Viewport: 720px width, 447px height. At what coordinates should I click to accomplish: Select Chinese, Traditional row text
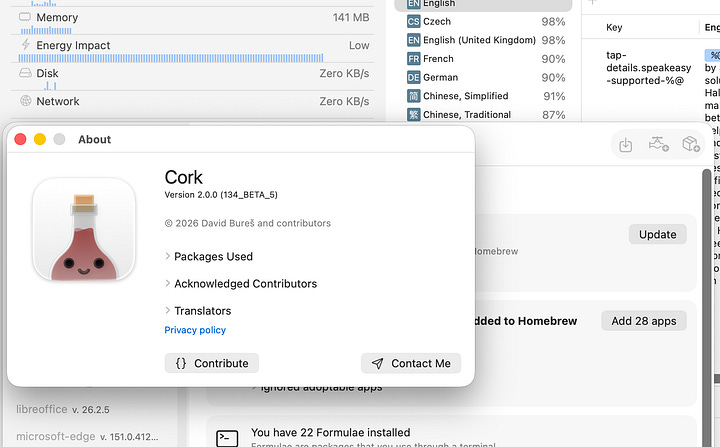point(467,114)
